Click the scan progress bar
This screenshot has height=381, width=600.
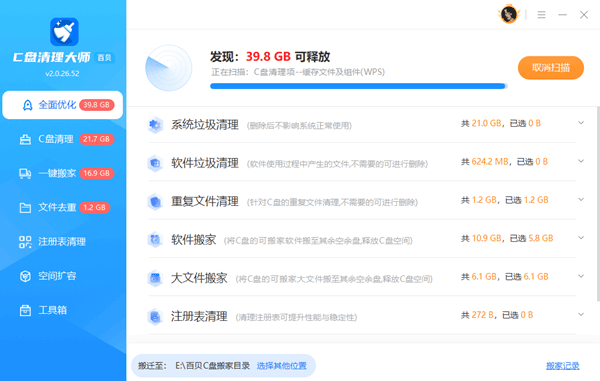coord(359,86)
